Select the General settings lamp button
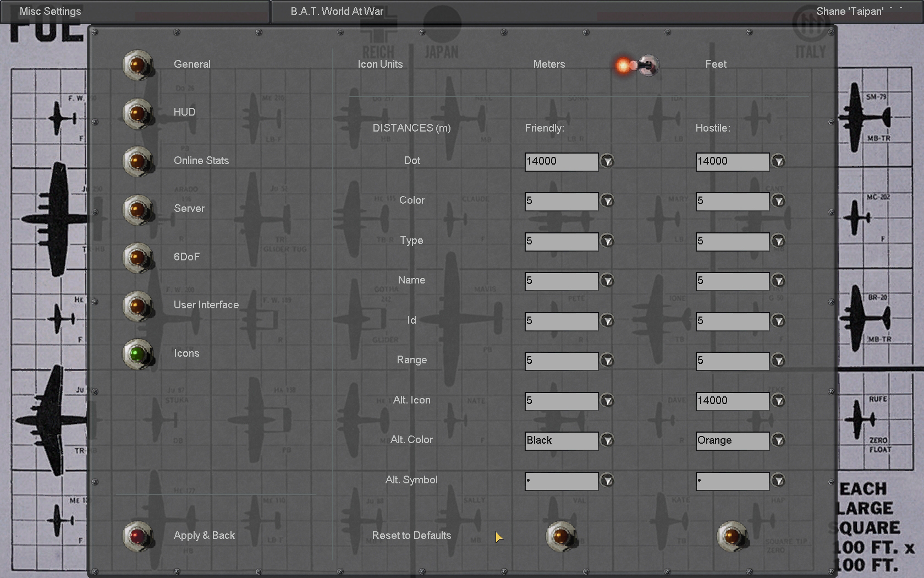924x578 pixels. (137, 65)
